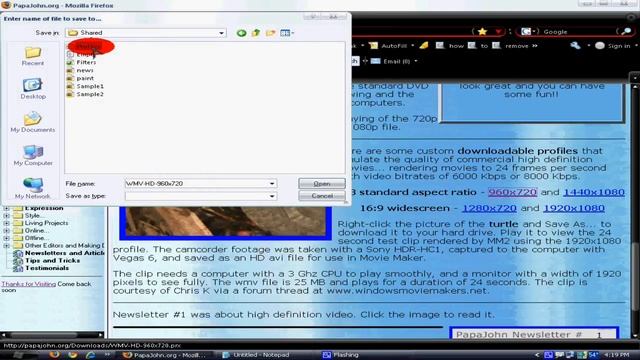Click the Open button in dialog

(322, 184)
